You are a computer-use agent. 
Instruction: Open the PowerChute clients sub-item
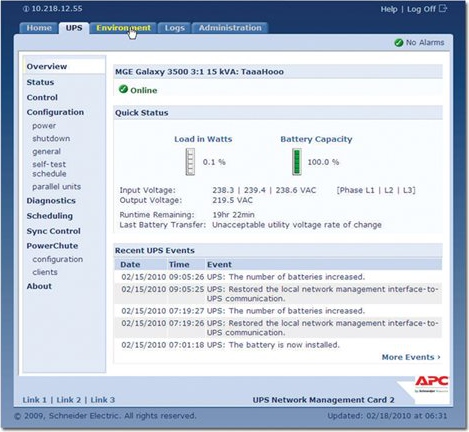[45, 272]
